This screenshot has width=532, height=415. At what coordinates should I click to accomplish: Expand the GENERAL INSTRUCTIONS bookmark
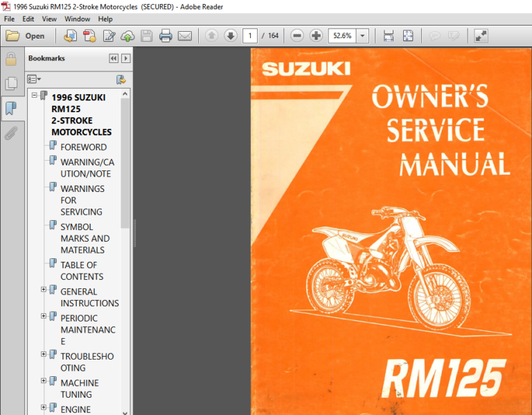pos(44,290)
